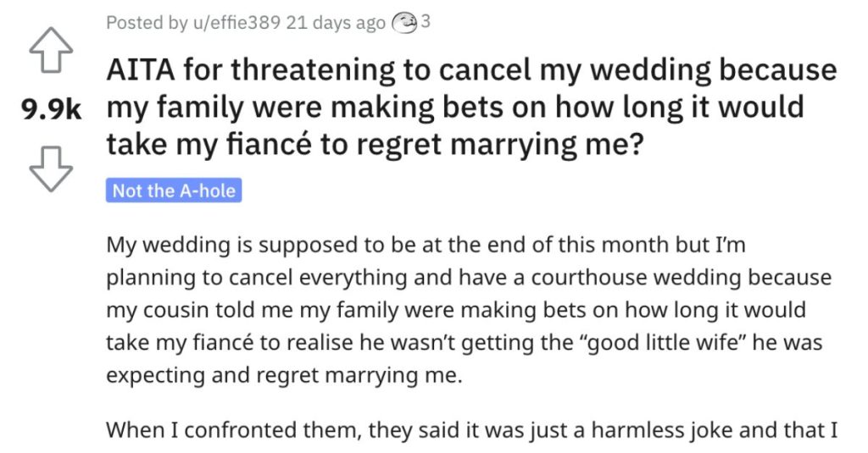This screenshot has width=868, height=453.
Task: Click the paragraph starting 'My wedding is supposed'
Action: pyautogui.click(x=468, y=310)
